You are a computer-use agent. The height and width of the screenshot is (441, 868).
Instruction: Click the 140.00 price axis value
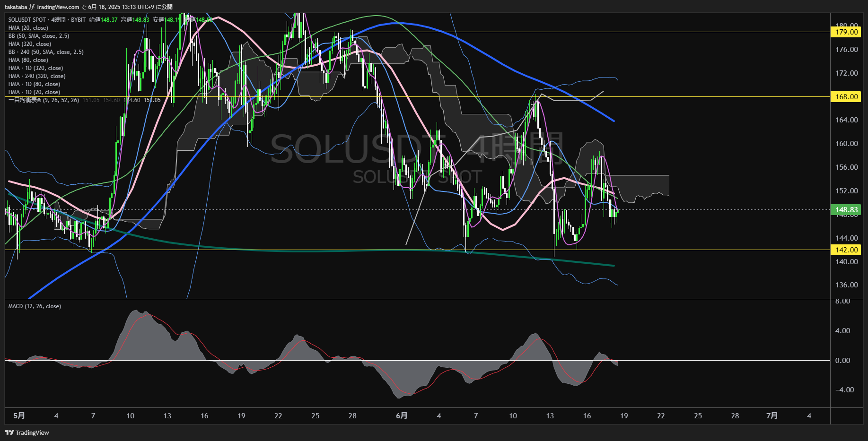(847, 262)
